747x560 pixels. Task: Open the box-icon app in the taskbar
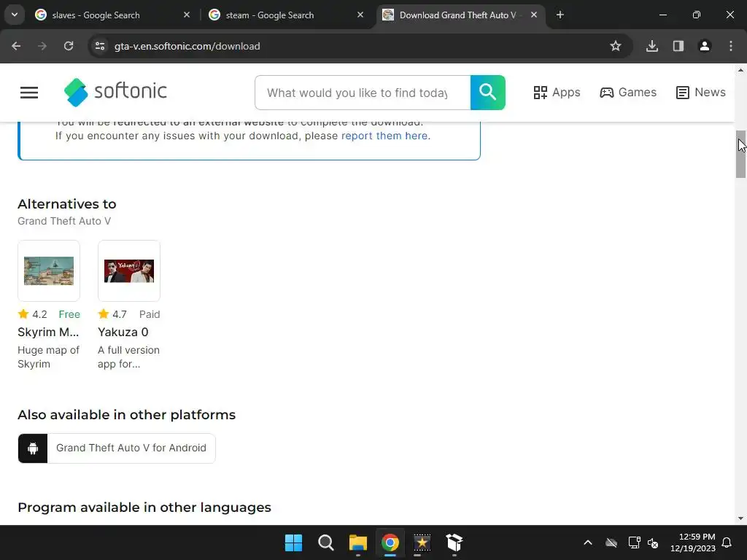tap(454, 542)
